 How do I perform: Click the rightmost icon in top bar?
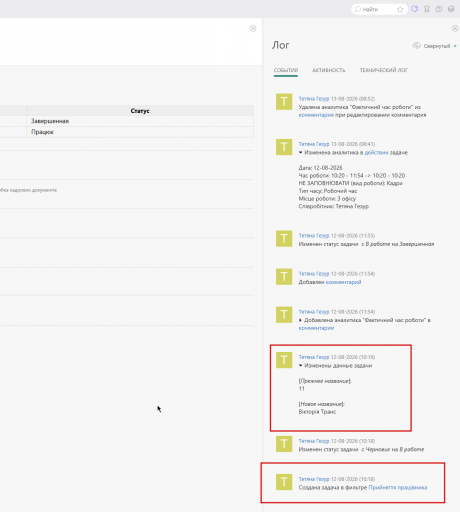(x=451, y=9)
